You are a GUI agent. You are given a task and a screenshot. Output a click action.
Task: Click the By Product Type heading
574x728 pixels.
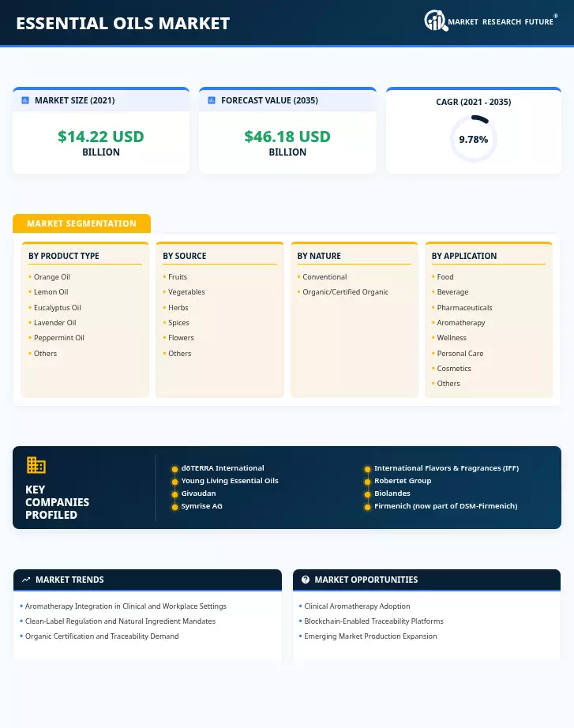[64, 256]
